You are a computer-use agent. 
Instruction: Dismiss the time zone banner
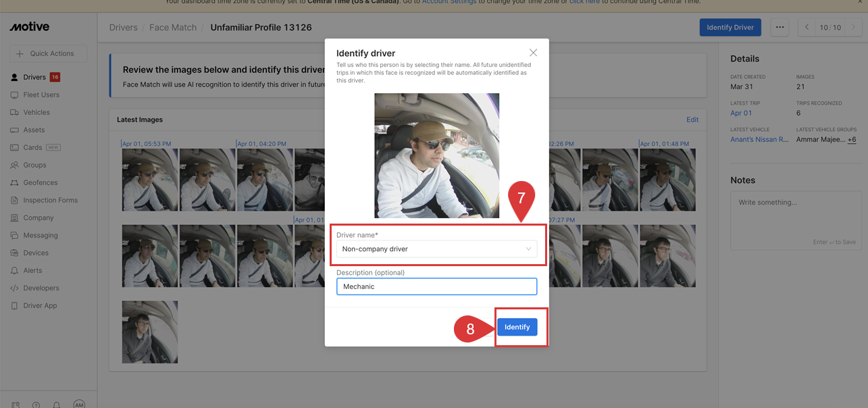pyautogui.click(x=860, y=2)
